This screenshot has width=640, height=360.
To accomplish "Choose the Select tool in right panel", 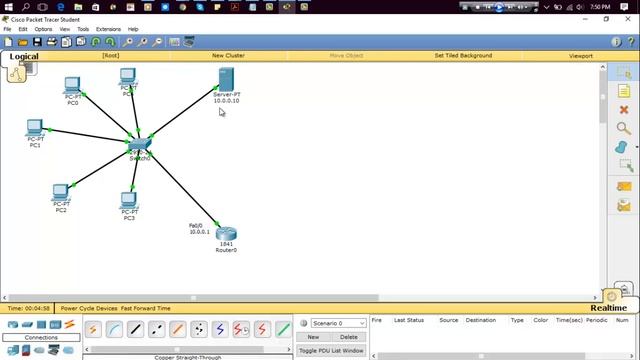I will pos(624,73).
